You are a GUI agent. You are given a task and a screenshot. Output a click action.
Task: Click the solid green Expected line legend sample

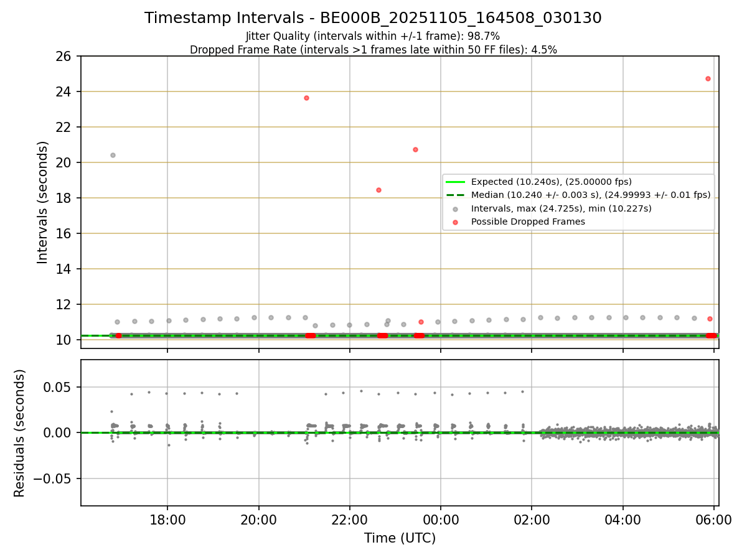[x=456, y=182]
